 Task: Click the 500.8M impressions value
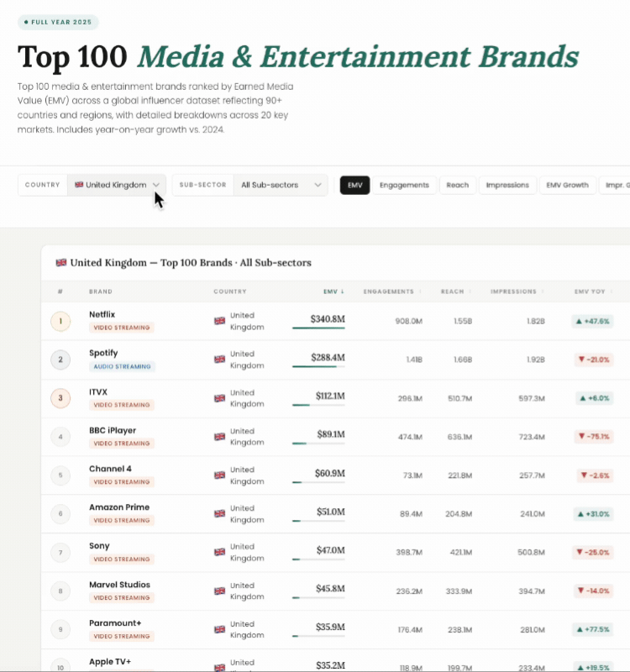point(531,553)
